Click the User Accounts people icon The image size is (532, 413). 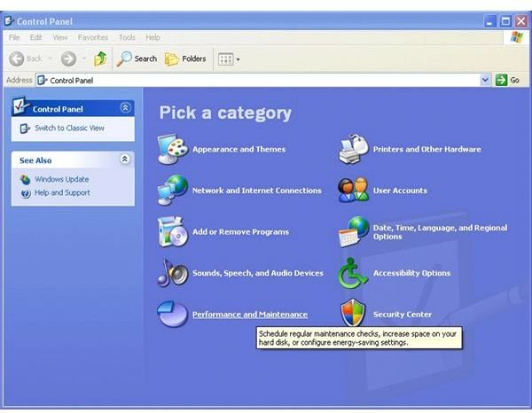(x=353, y=191)
